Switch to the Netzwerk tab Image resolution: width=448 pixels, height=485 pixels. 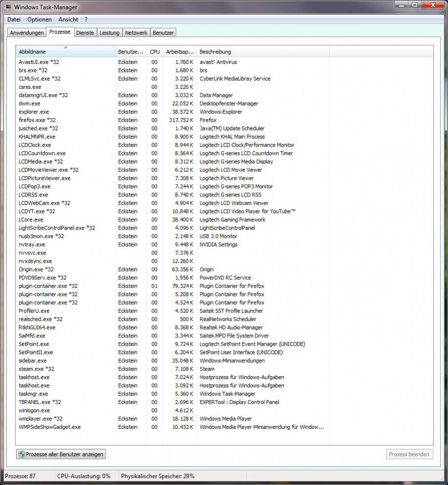[136, 33]
